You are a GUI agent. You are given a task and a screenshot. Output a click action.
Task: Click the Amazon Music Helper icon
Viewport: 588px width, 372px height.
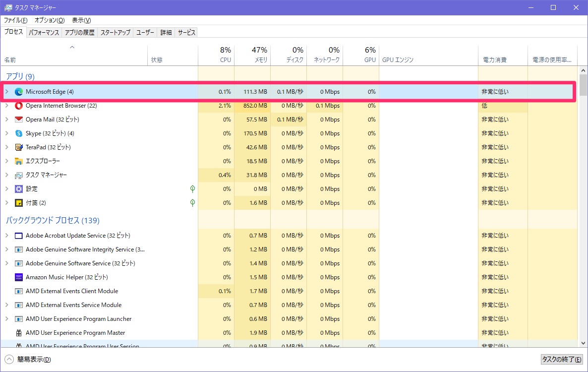click(x=19, y=277)
